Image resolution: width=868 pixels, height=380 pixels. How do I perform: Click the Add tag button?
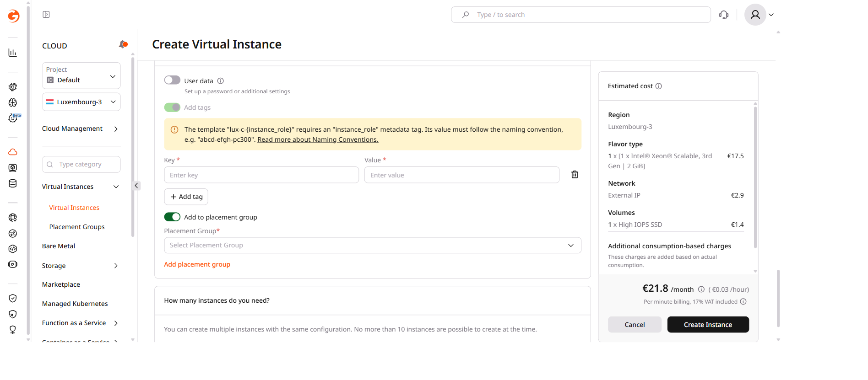(x=186, y=197)
